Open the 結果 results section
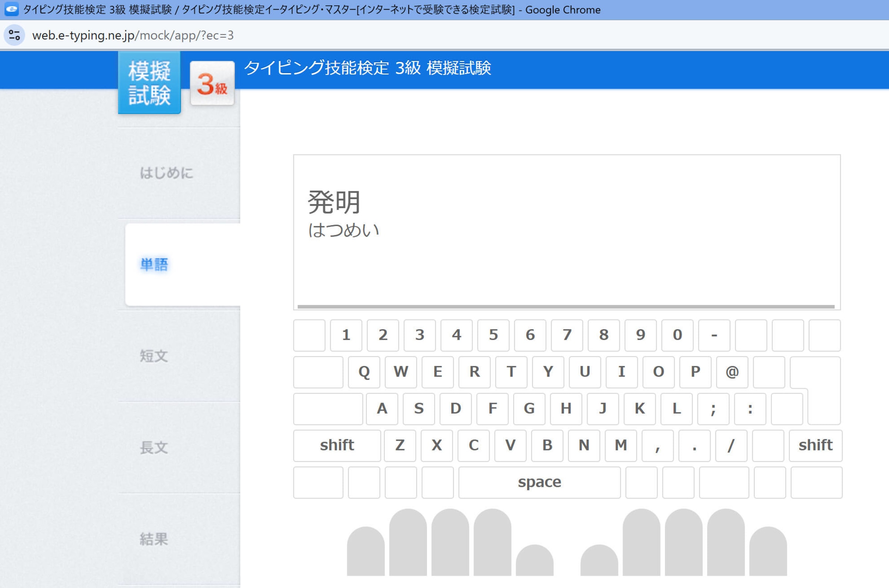889x588 pixels. click(x=154, y=539)
